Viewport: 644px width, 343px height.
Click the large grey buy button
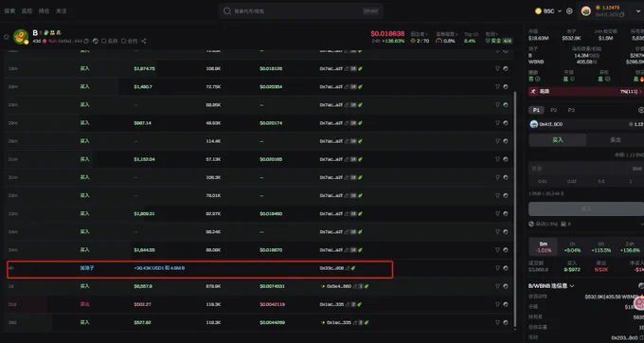pyautogui.click(x=586, y=208)
